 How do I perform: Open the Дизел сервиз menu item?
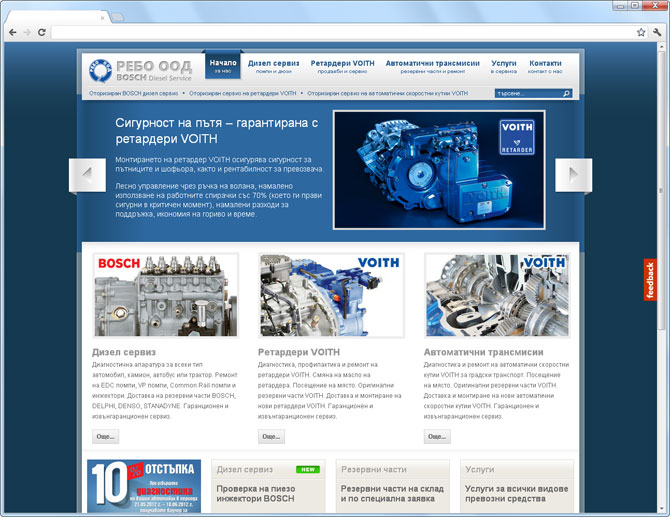pos(273,66)
